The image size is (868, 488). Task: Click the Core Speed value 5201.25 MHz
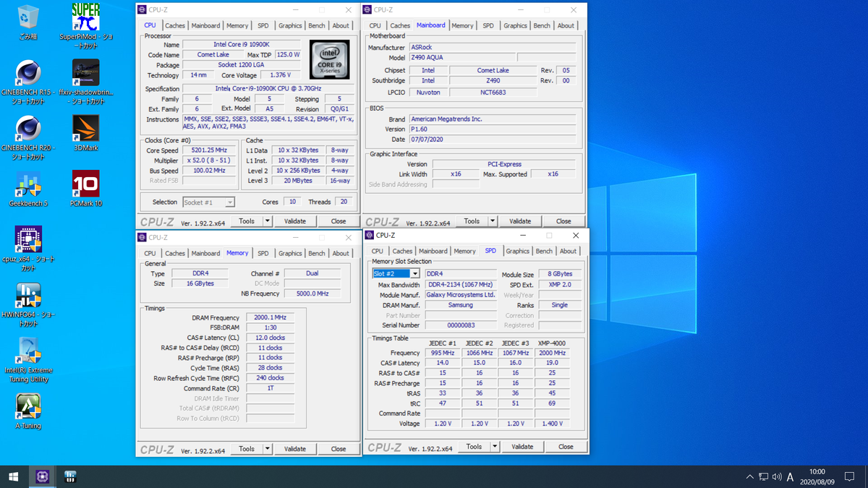coord(209,150)
